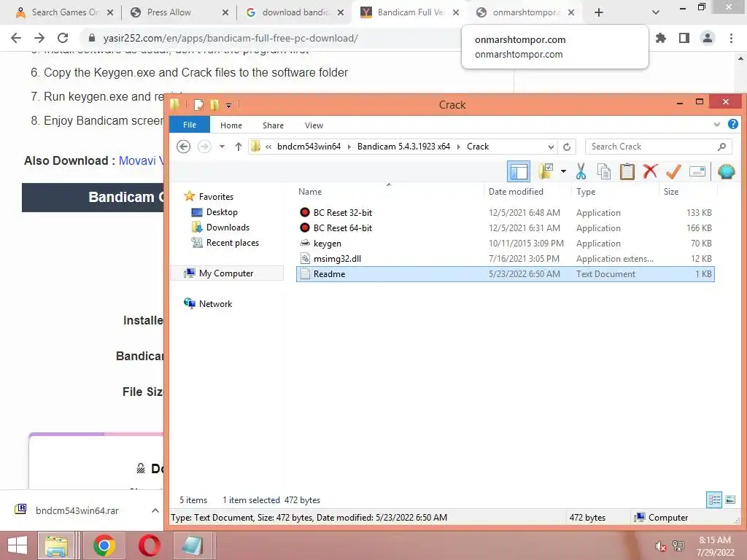Sort files by Date modified column
Screen dimensions: 747x560
coord(516,192)
